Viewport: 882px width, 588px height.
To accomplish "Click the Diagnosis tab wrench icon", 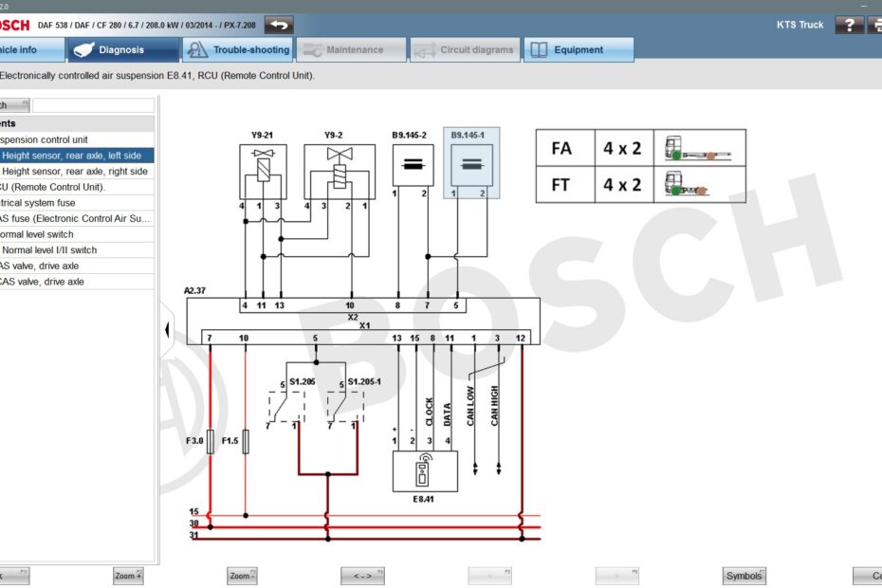I will [83, 50].
